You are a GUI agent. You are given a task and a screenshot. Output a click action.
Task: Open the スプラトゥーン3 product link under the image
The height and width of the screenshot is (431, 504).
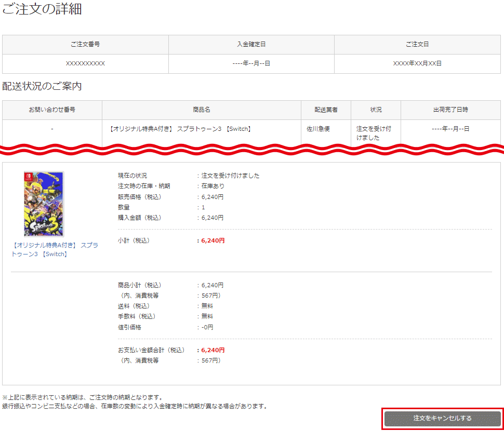[55, 249]
